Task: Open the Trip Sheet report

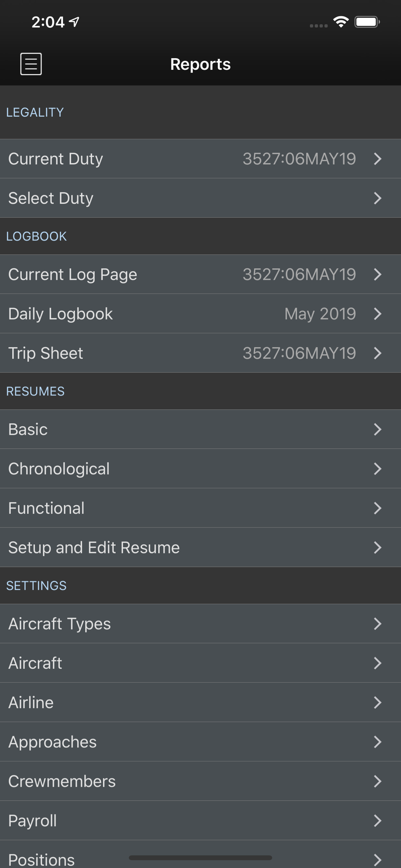Action: click(x=200, y=353)
